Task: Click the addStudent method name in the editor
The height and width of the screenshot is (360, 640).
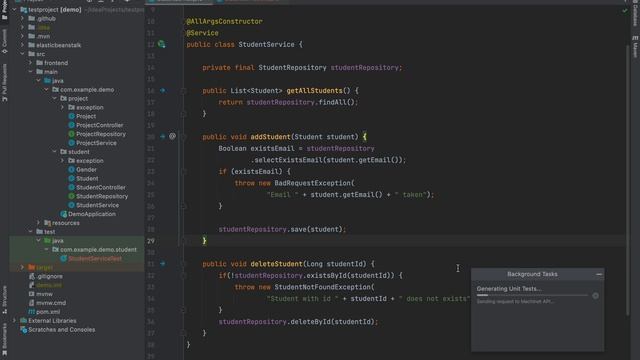Action: (270, 137)
